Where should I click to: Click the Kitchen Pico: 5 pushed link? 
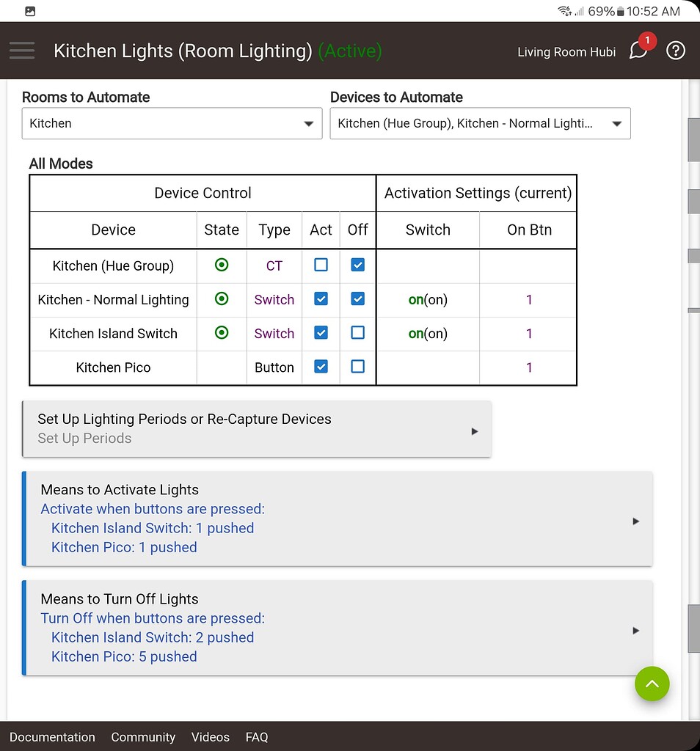pyautogui.click(x=123, y=656)
